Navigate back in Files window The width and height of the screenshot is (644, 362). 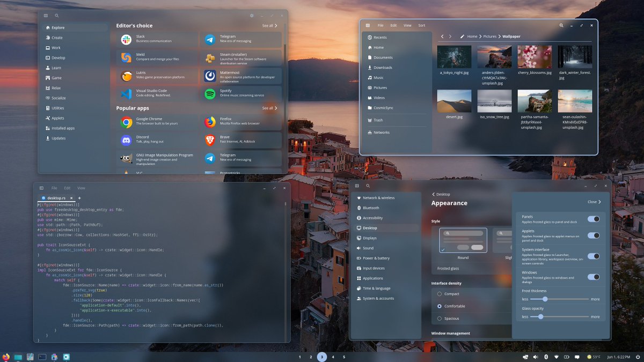pos(442,36)
